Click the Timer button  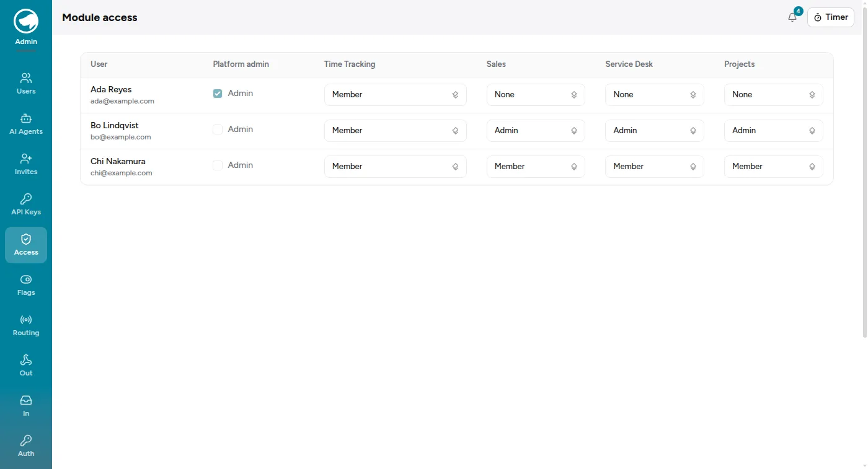pos(831,17)
